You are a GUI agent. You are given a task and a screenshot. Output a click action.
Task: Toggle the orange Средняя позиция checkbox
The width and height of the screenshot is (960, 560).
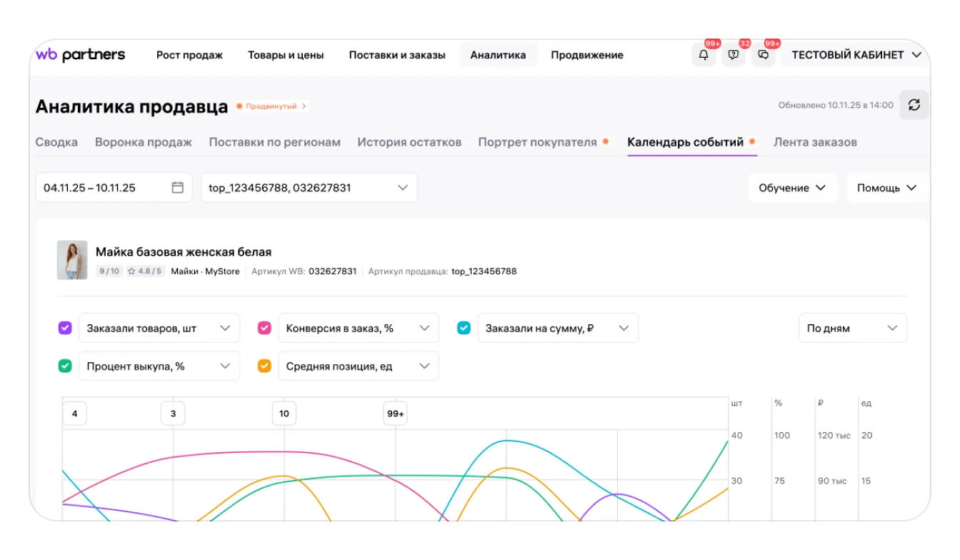coord(264,366)
